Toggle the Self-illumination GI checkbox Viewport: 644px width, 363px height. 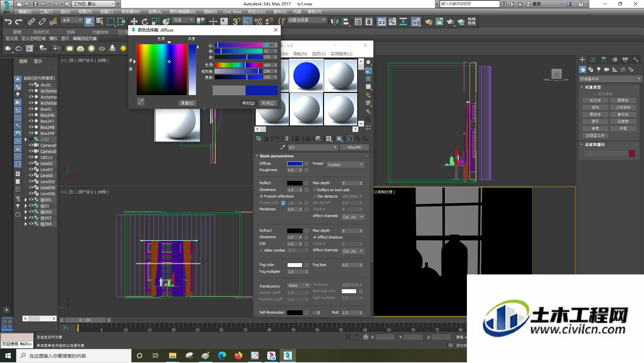[314, 313]
